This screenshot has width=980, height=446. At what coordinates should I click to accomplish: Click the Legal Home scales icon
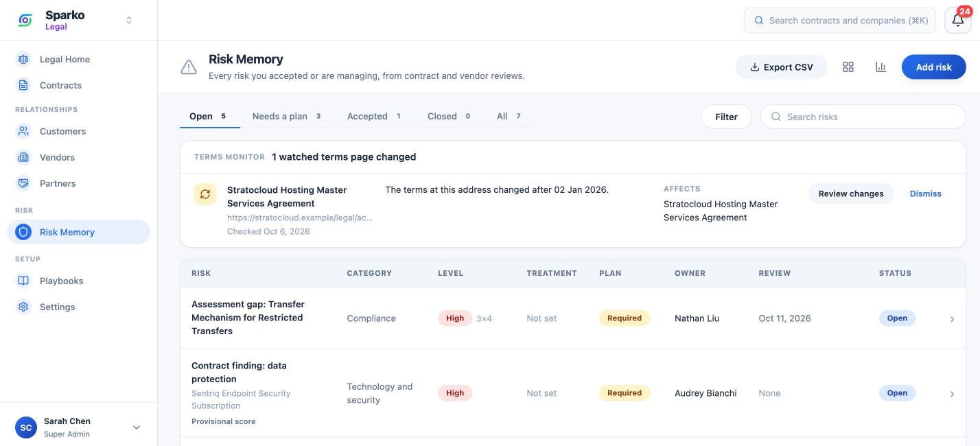pyautogui.click(x=23, y=59)
